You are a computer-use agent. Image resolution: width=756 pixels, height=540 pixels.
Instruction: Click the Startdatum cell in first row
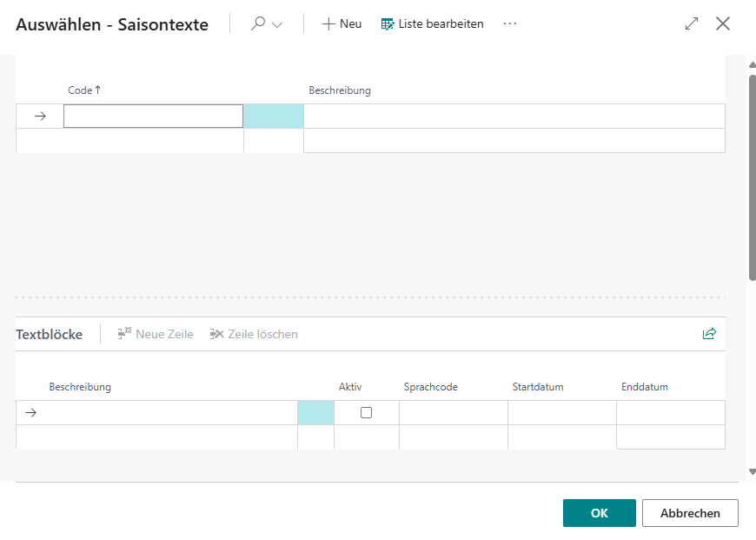pyautogui.click(x=561, y=413)
